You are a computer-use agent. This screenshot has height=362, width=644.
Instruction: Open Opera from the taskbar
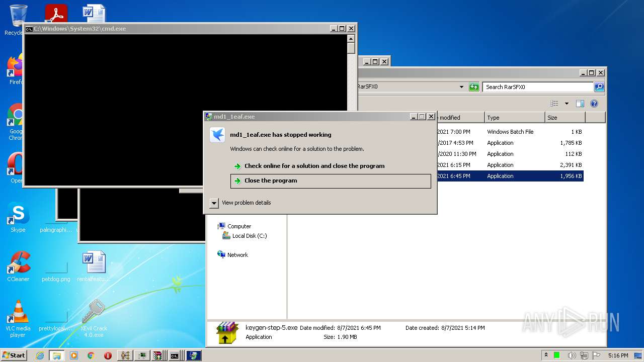[108, 355]
